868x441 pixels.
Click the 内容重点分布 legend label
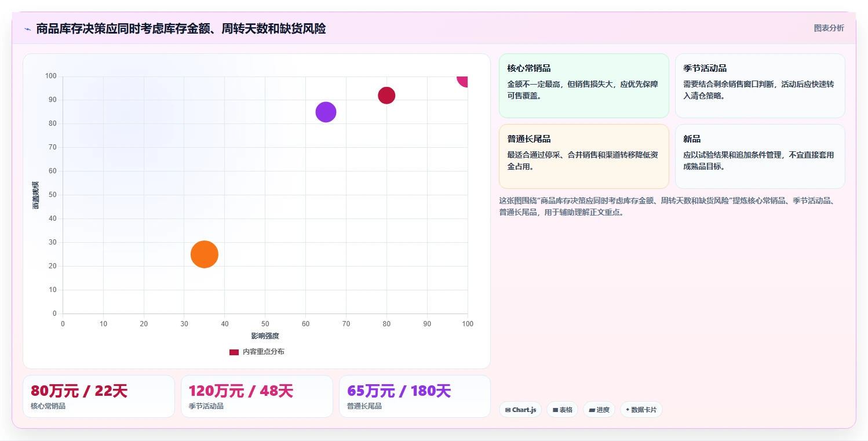(x=264, y=352)
